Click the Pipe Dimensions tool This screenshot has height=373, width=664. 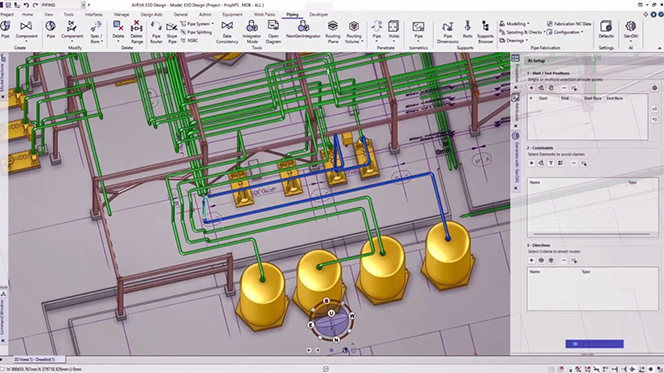(448, 32)
